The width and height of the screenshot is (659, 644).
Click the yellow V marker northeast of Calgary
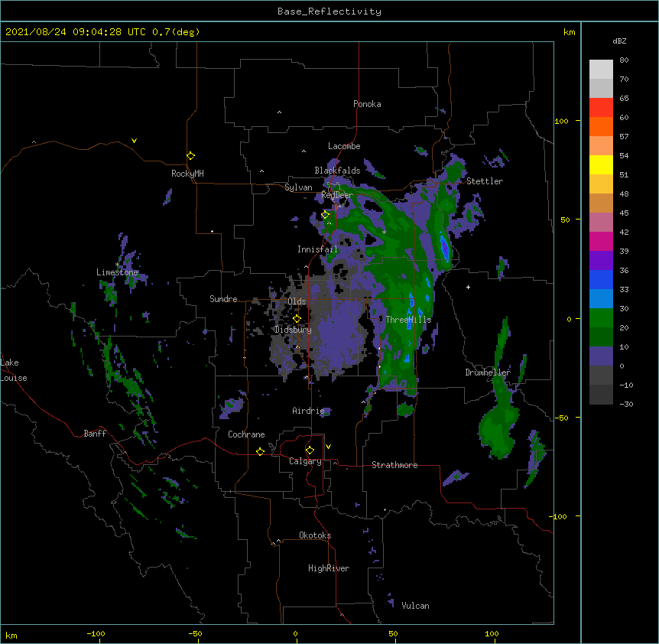coord(328,447)
